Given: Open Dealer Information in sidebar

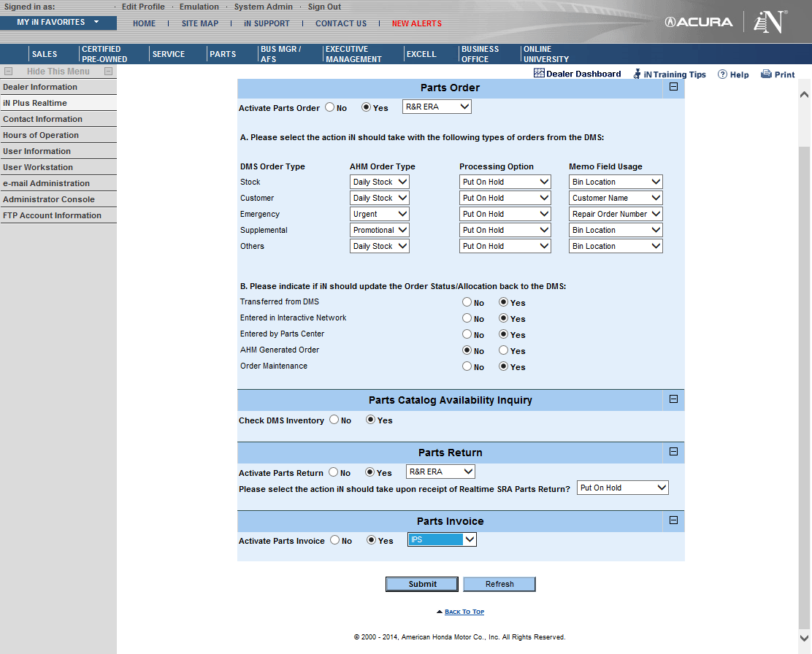Looking at the screenshot, I should 58,87.
